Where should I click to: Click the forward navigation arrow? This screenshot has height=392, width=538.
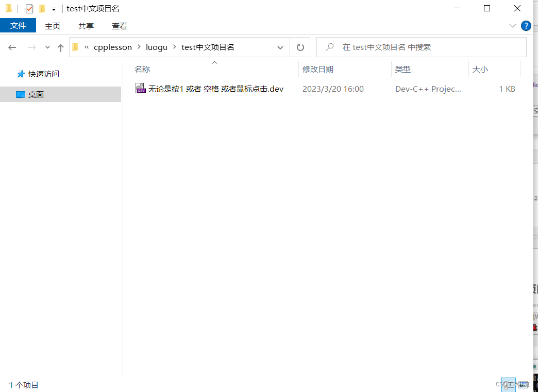click(32, 47)
